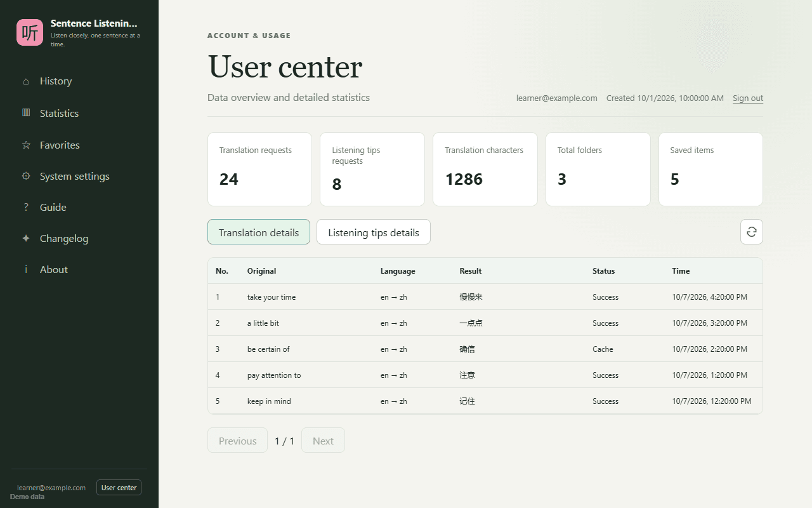Click the Statistics bars icon

[26, 113]
